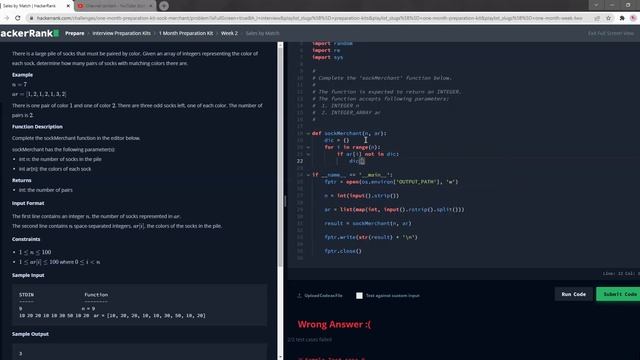This screenshot has height=360, width=640.
Task: Open the Prepare menu
Action: tap(75, 33)
